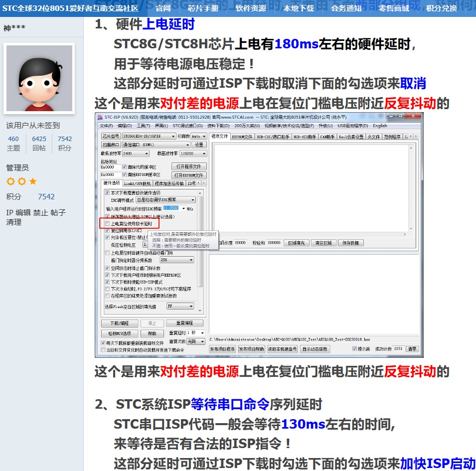Open STC调试接口(G) menu

(187, 126)
